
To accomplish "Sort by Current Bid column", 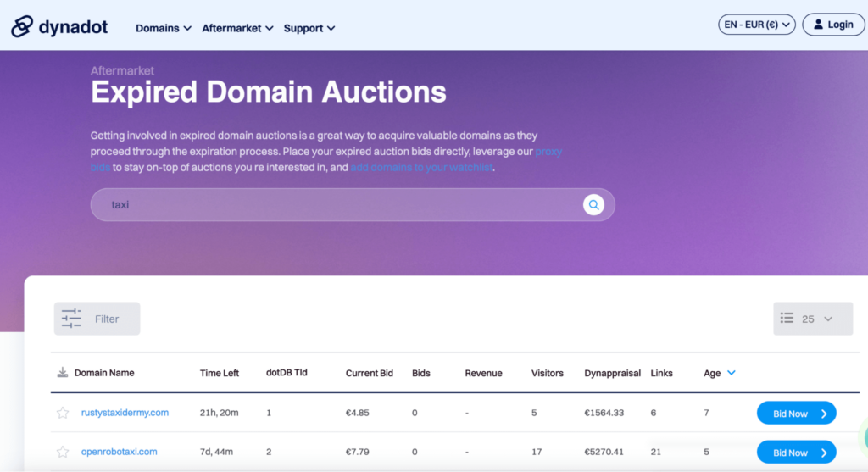I will tap(370, 374).
